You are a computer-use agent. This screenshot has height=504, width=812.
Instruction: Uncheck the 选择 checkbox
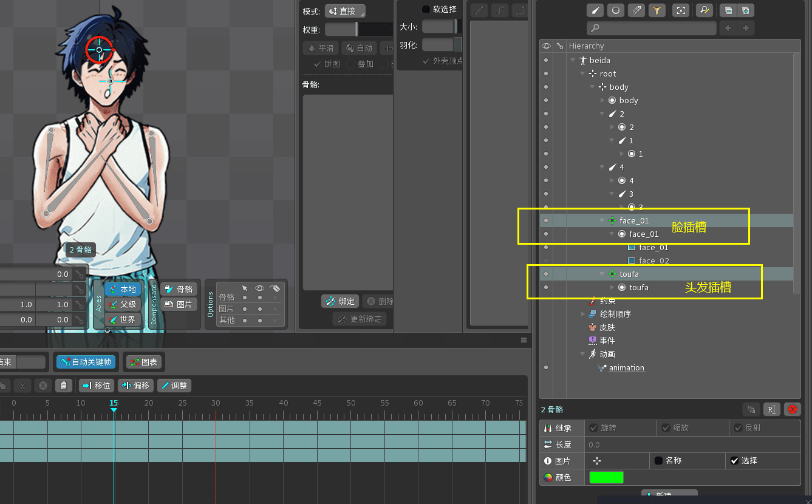tap(734, 461)
